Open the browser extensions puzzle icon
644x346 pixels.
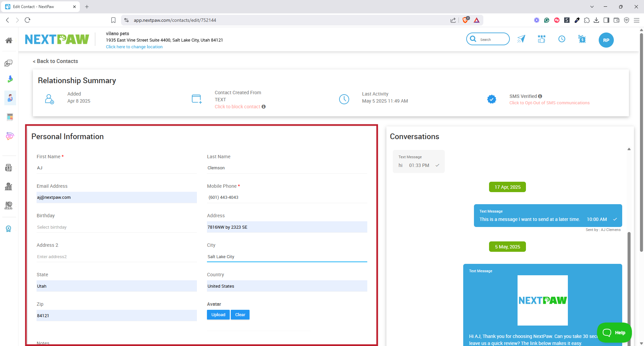pos(587,20)
